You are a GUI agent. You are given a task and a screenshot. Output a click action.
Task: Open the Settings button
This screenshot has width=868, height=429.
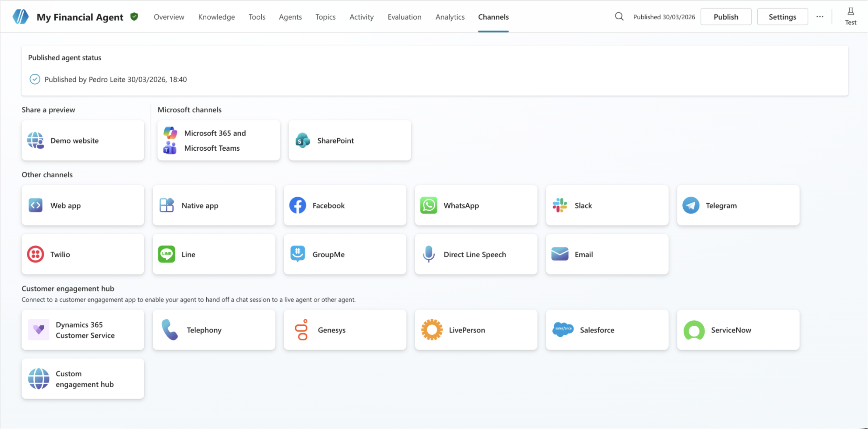(x=782, y=17)
